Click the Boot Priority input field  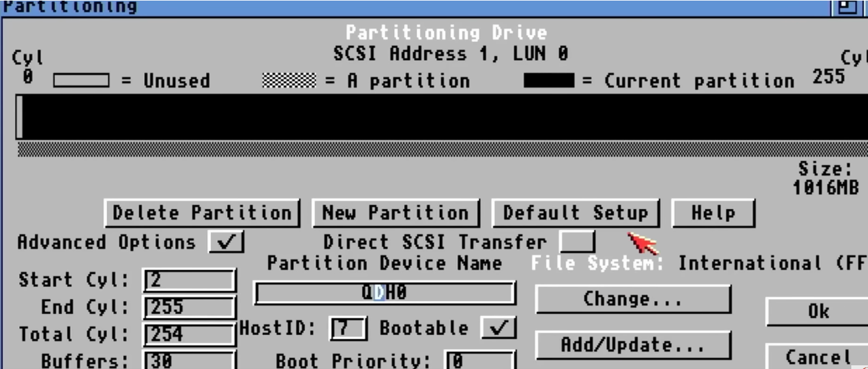click(x=479, y=360)
